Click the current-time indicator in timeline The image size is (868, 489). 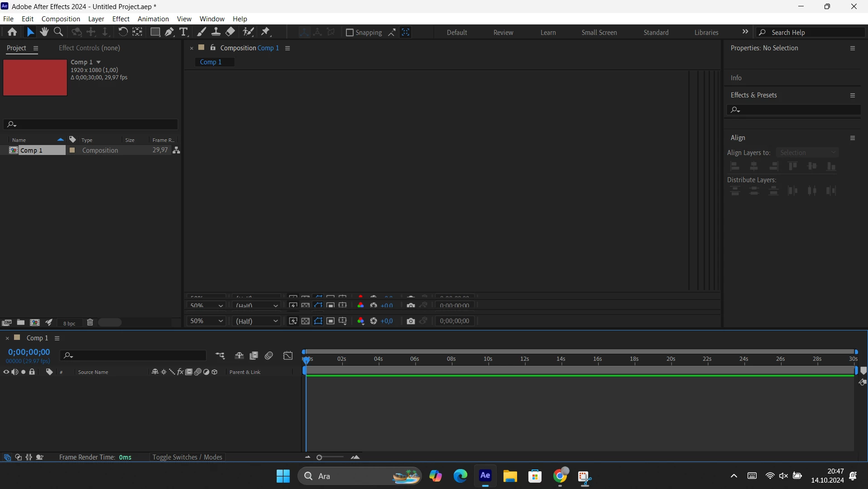(307, 360)
